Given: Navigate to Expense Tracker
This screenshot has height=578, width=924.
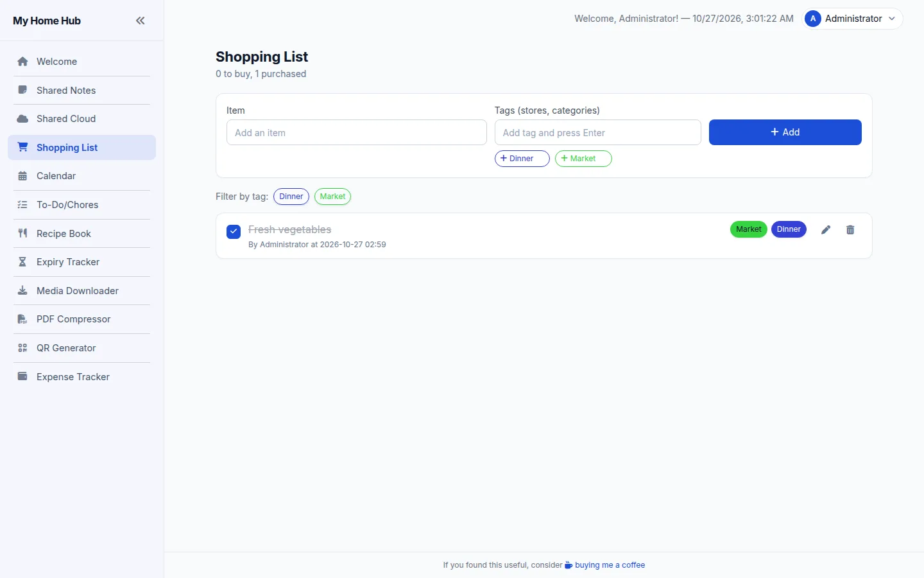Looking at the screenshot, I should tap(81, 376).
